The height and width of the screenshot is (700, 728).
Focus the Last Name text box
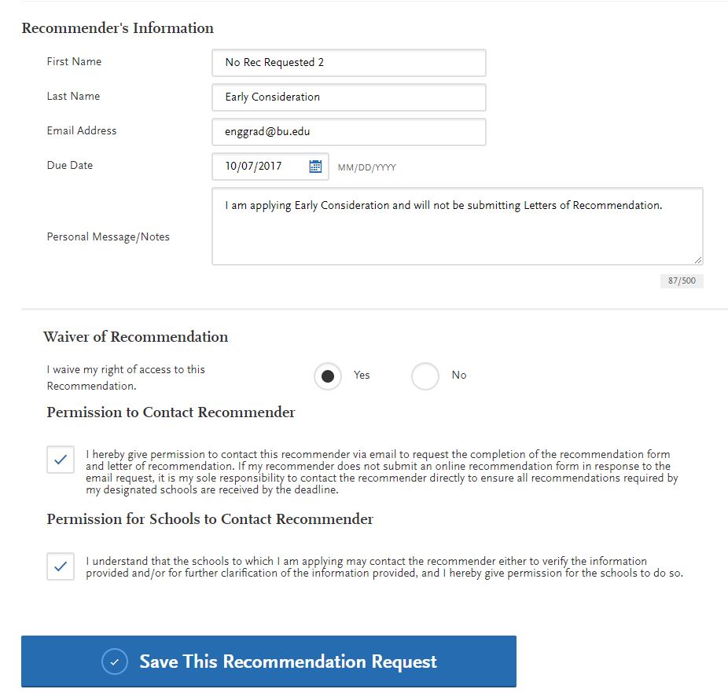pos(348,97)
